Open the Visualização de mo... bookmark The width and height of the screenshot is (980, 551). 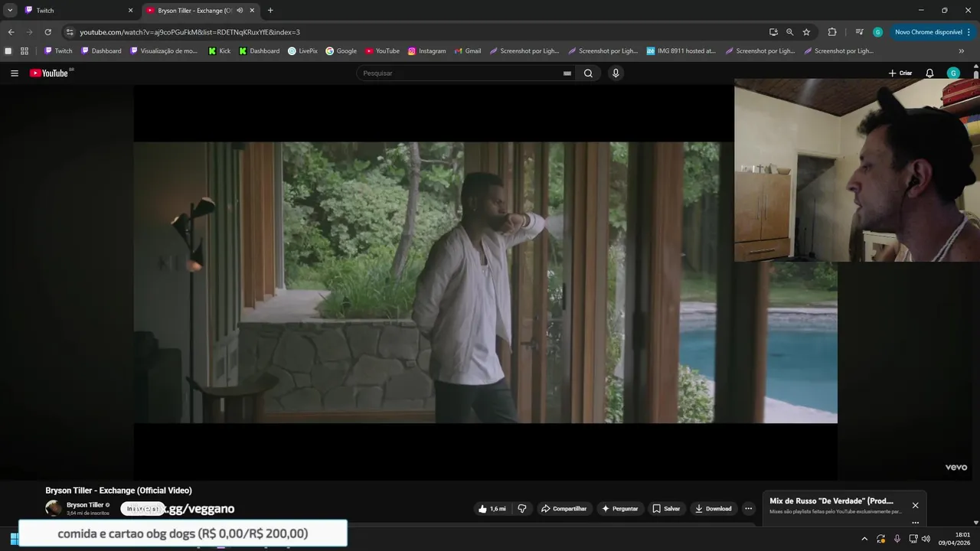[x=164, y=51]
